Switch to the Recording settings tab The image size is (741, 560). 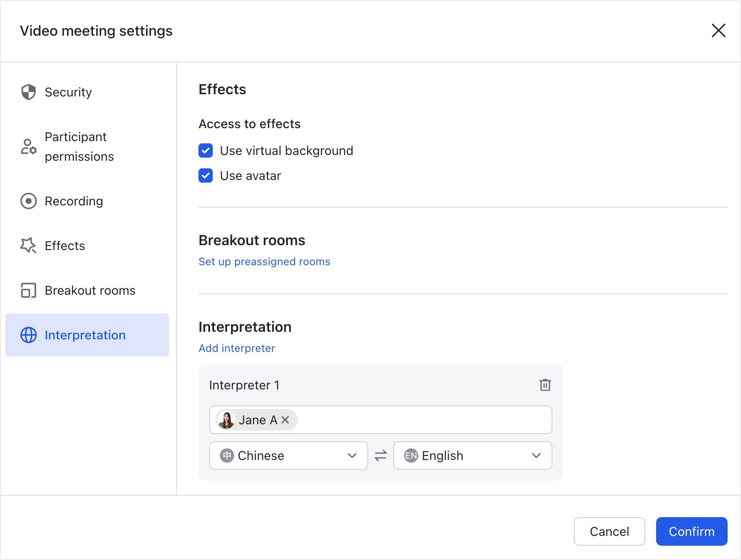coord(74,201)
